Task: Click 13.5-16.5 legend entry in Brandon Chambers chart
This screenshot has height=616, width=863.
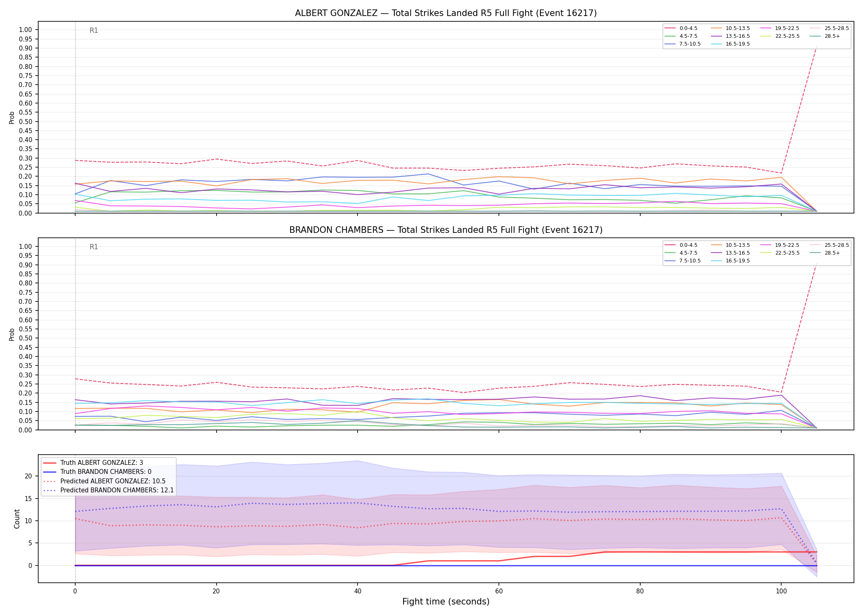Action: [x=730, y=253]
